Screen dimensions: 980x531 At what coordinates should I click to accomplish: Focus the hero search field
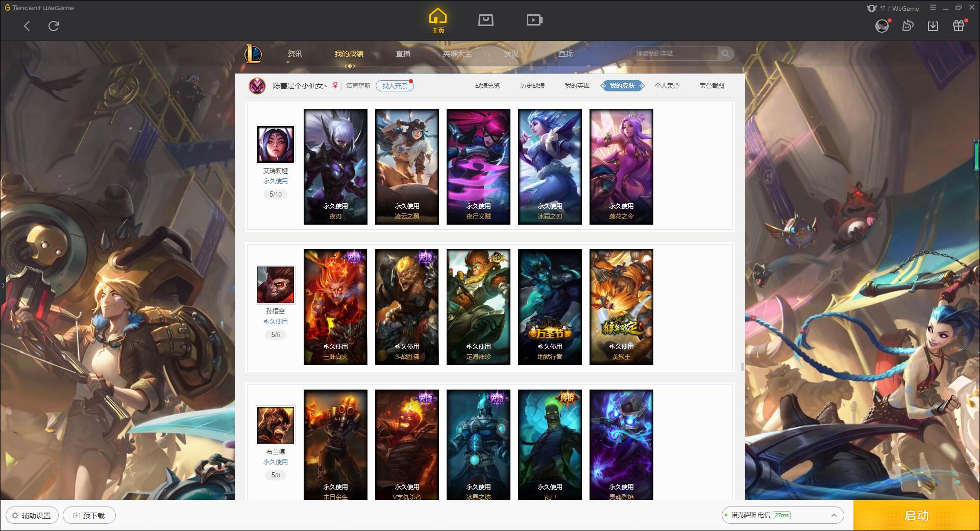(x=675, y=54)
